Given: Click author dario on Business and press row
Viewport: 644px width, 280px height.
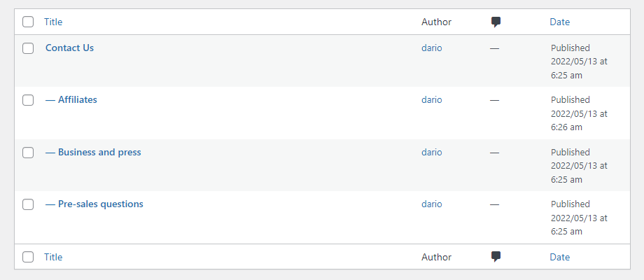Looking at the screenshot, I should click(432, 152).
